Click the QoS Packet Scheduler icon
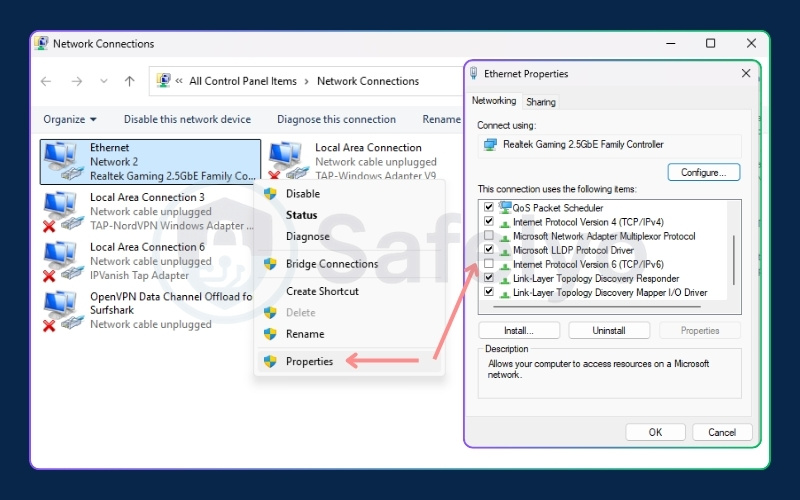The width and height of the screenshot is (800, 500). 505,208
